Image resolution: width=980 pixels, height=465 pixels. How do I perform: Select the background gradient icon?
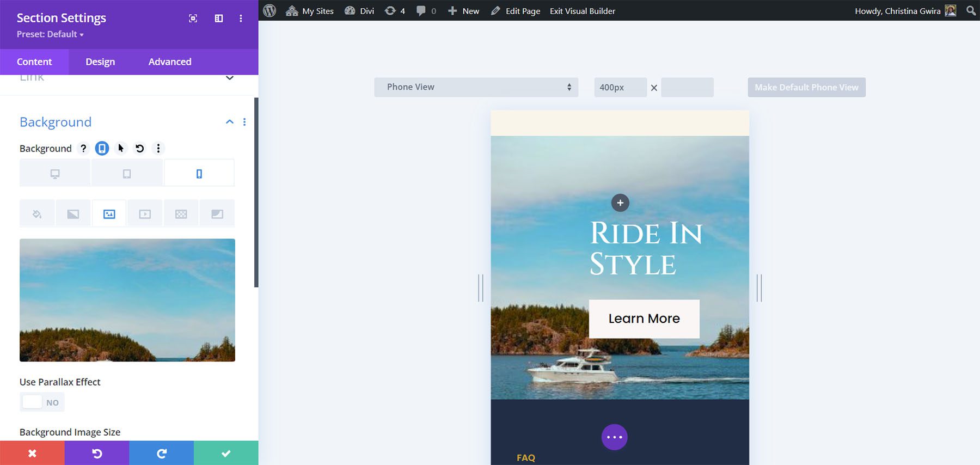point(73,214)
